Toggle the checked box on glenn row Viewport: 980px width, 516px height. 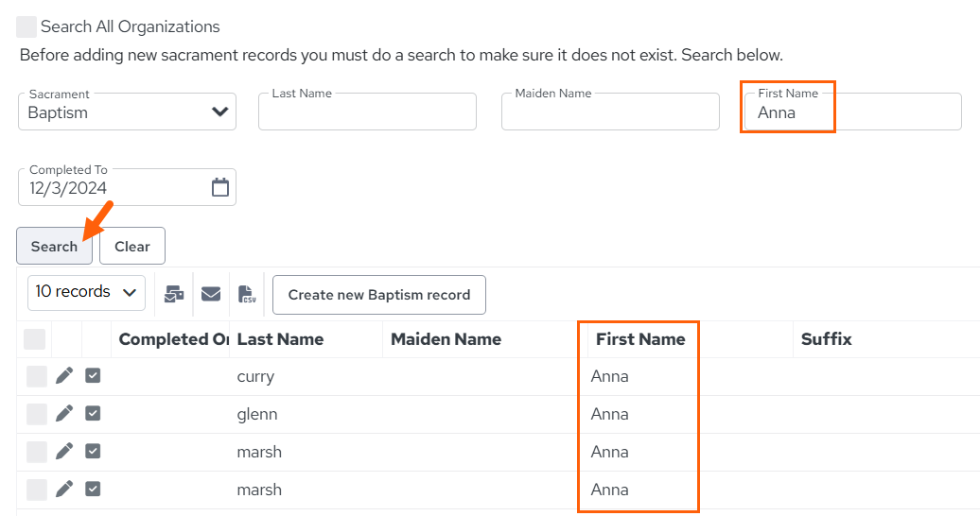[x=93, y=414]
